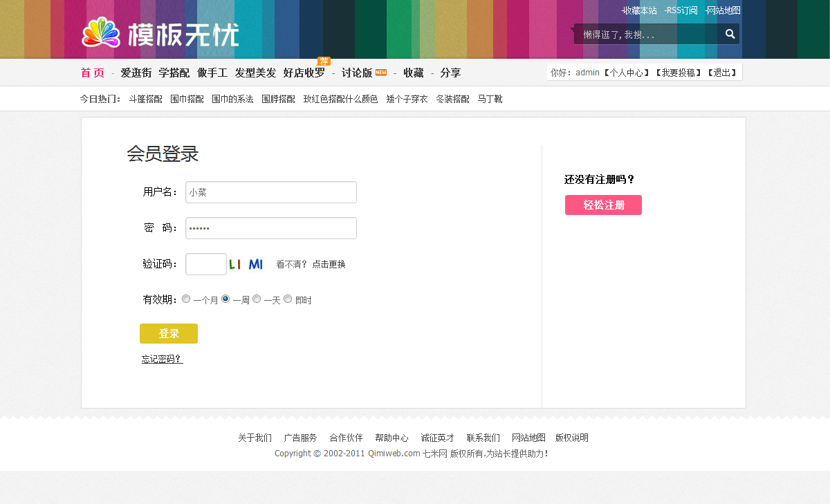Screen dimensions: 830x504
Task: Open the 讨论版 navigation item
Action: pyautogui.click(x=357, y=73)
